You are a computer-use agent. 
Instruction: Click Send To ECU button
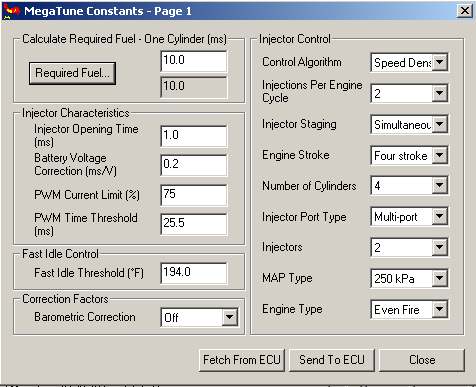coord(332,360)
